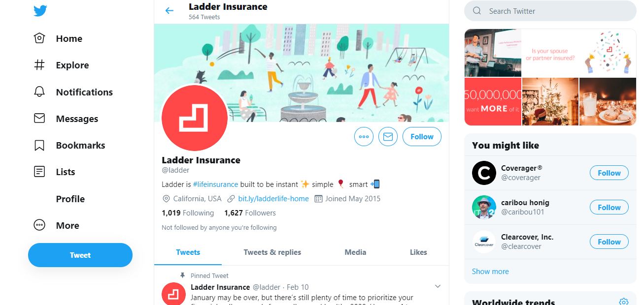Click the back arrow beside Ladder Insurance
The width and height of the screenshot is (644, 305).
tap(169, 10)
